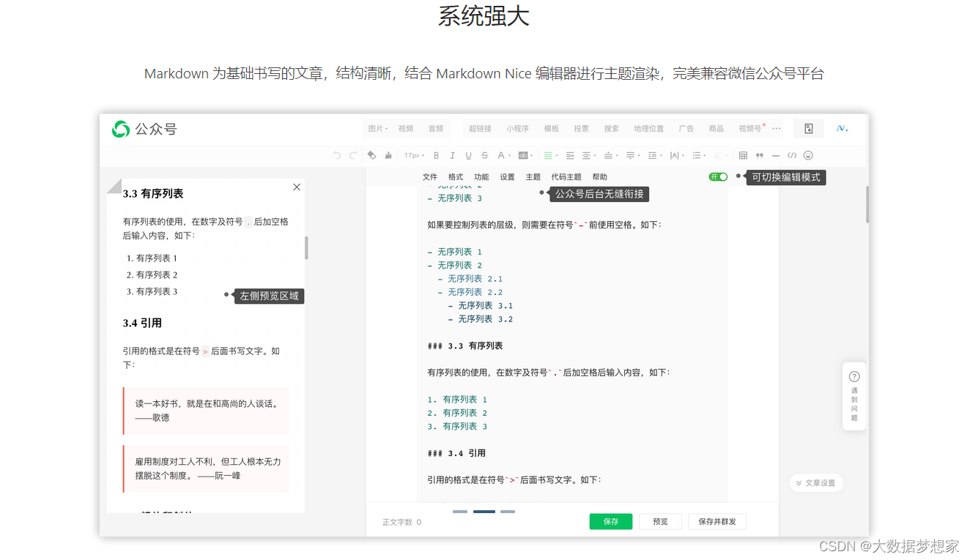Open the 图片 insert dropdown
The height and width of the screenshot is (560, 970).
tap(378, 128)
